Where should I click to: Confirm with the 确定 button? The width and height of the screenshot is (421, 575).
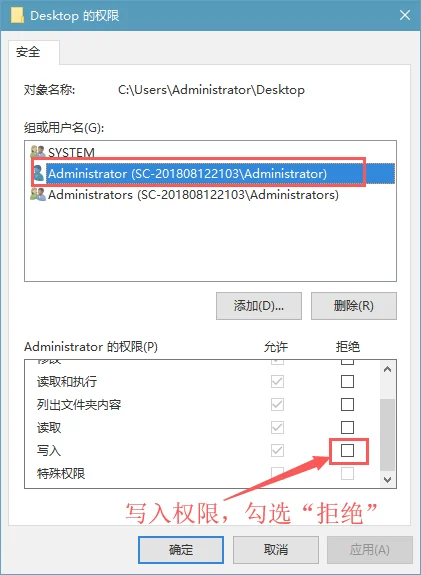[181, 550]
